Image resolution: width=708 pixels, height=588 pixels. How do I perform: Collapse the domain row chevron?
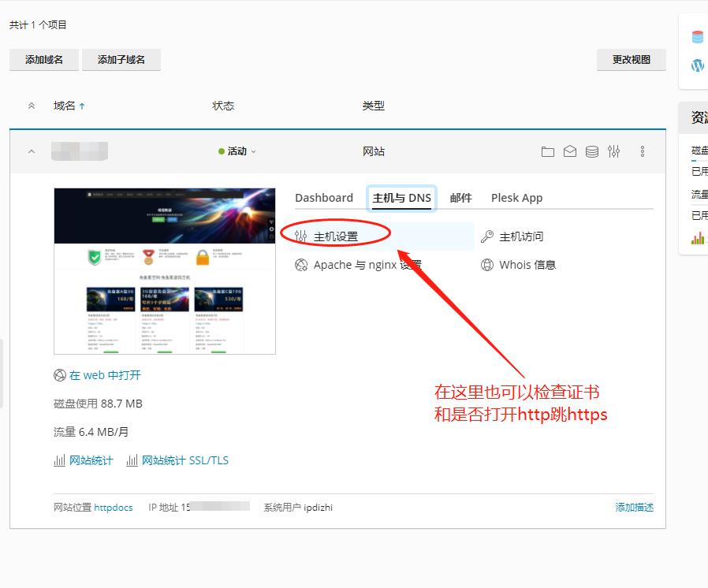32,151
